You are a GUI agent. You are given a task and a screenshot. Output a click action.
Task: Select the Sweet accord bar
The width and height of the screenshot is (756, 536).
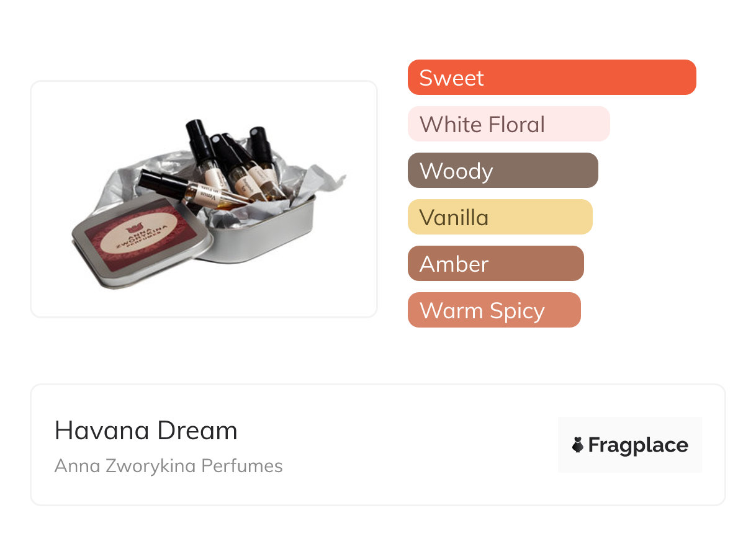click(551, 78)
